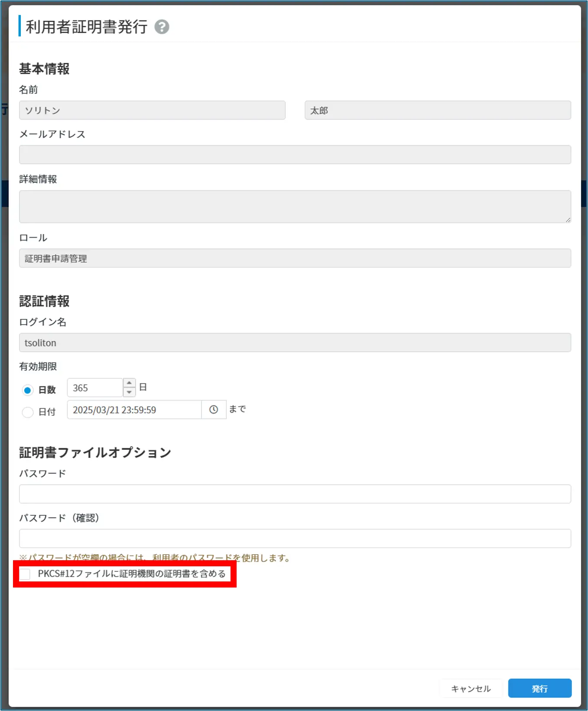
Task: Click the expiration date text field
Action: coord(134,410)
